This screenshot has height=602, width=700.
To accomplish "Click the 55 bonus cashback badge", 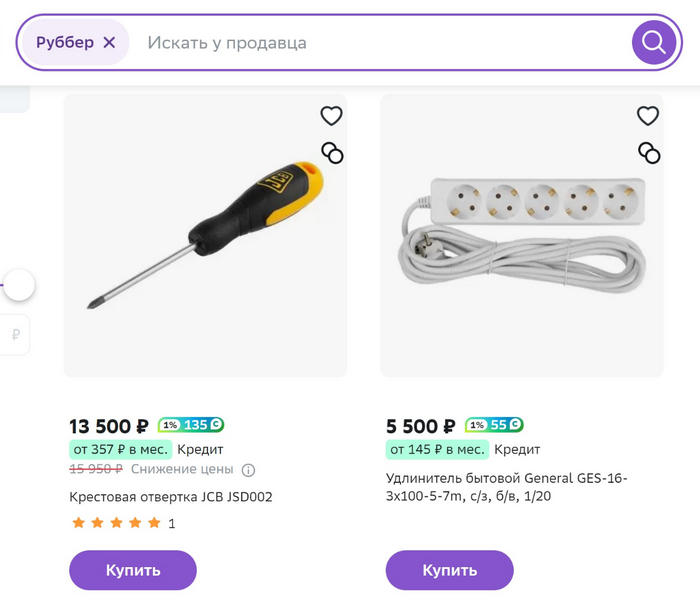I will (x=494, y=425).
